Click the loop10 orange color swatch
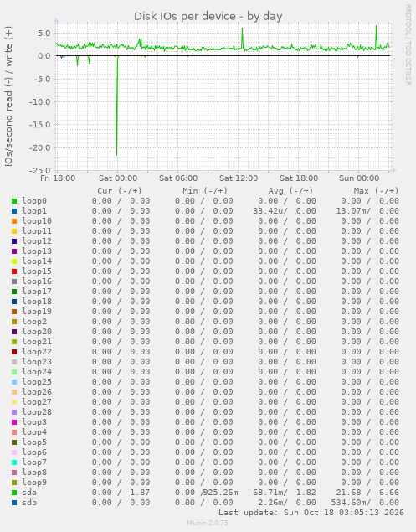The height and width of the screenshot is (532, 416). 14,221
